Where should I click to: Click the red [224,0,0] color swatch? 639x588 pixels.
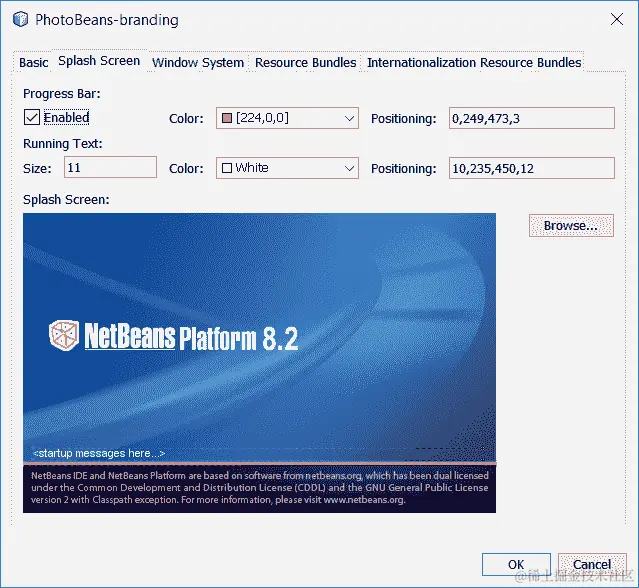[x=227, y=118]
